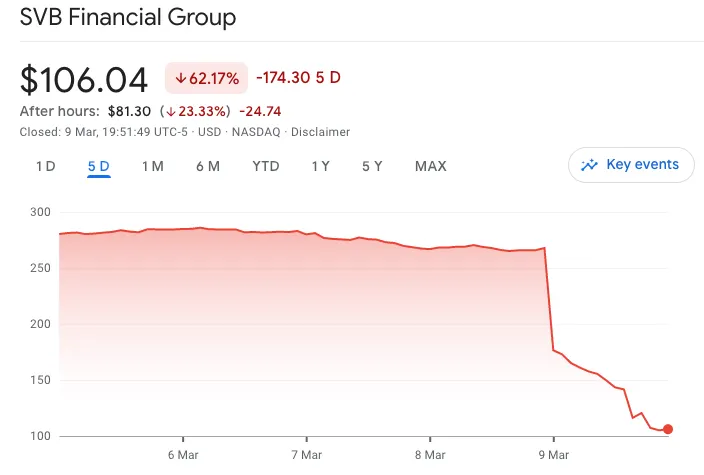Click the down arrow in 62.17% badge

tap(181, 78)
